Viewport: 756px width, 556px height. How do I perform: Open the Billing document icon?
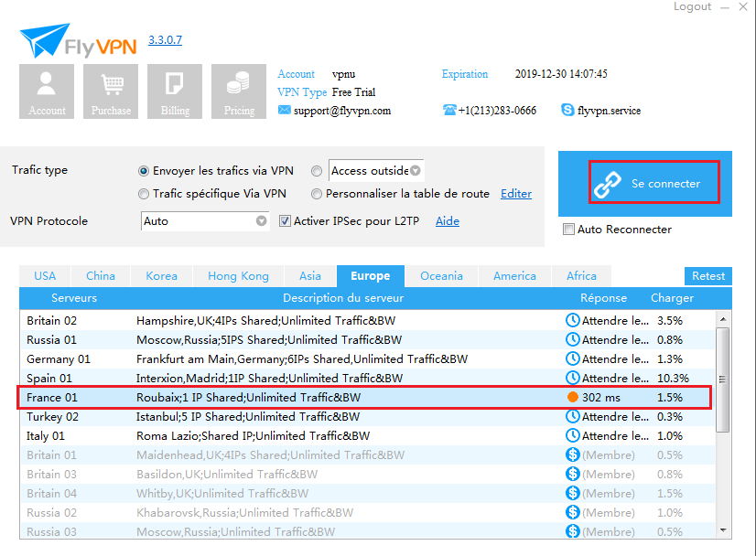coord(175,91)
